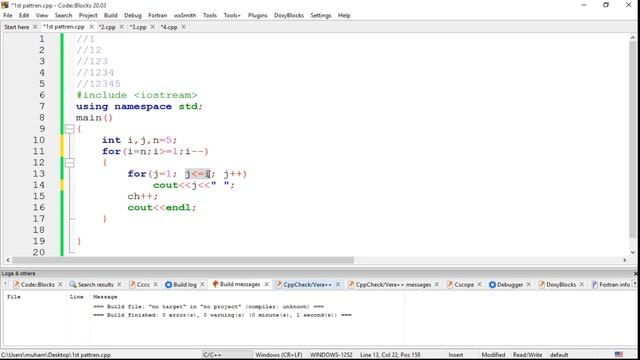The image size is (640, 360).
Task: Open the CppCheck/Vera++ messages tab
Action: pos(393,284)
